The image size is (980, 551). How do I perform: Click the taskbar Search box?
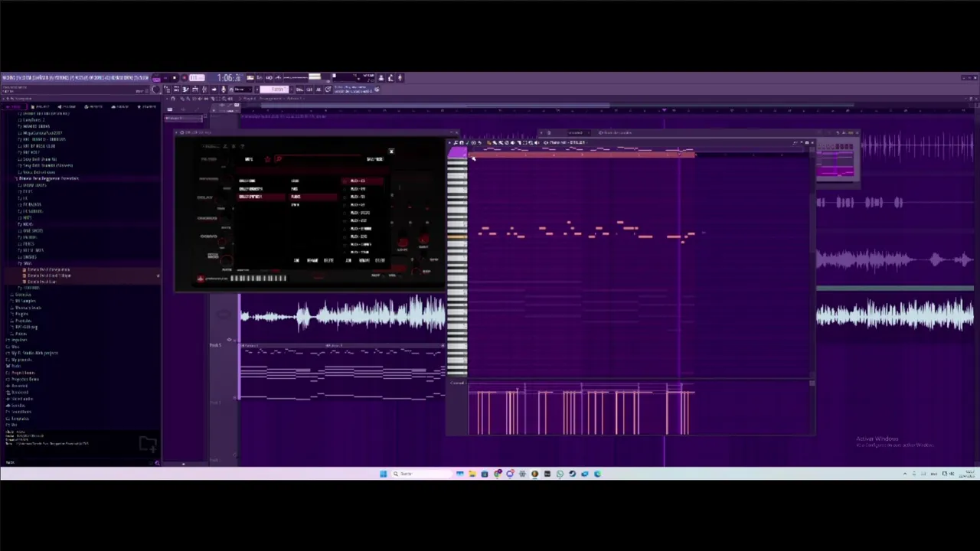(421, 474)
